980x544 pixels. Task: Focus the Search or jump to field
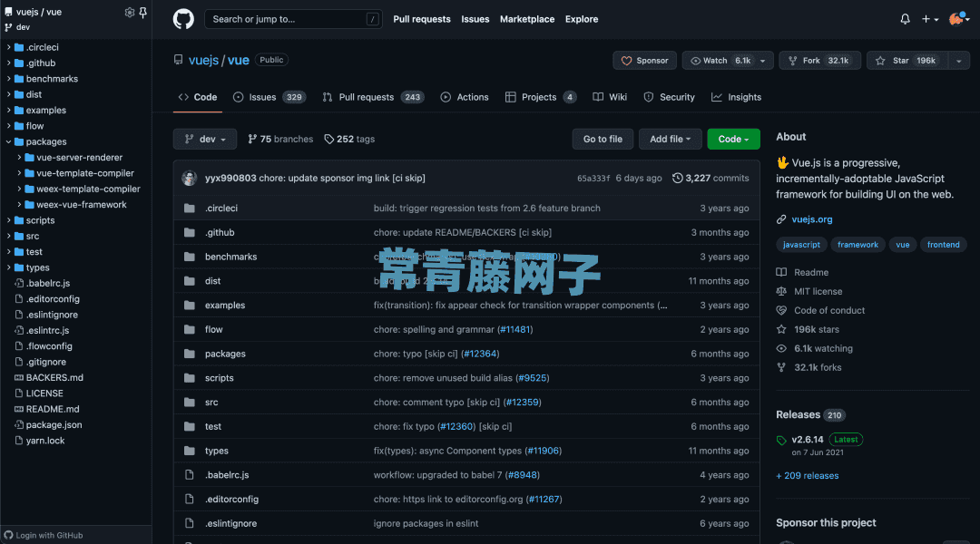[x=293, y=19]
